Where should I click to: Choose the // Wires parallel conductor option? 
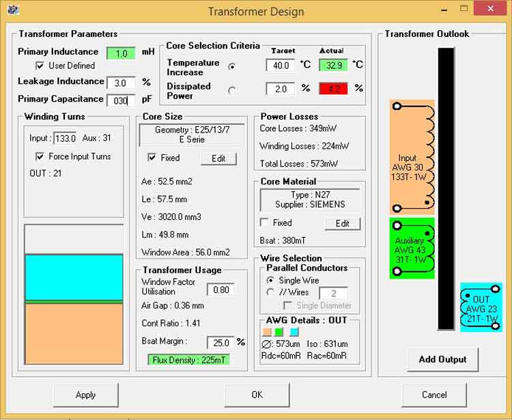coord(270,292)
